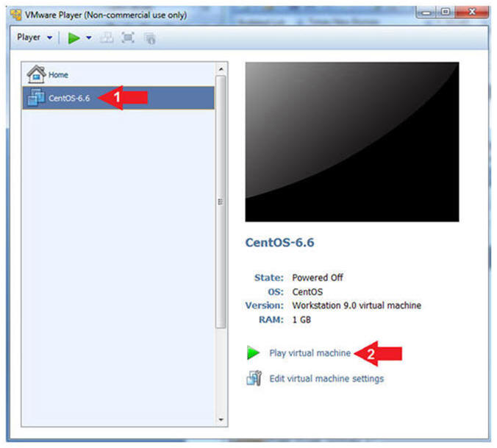Viewport: 497px width, 448px height.
Task: Close the VMware Player window
Action: click(x=472, y=12)
